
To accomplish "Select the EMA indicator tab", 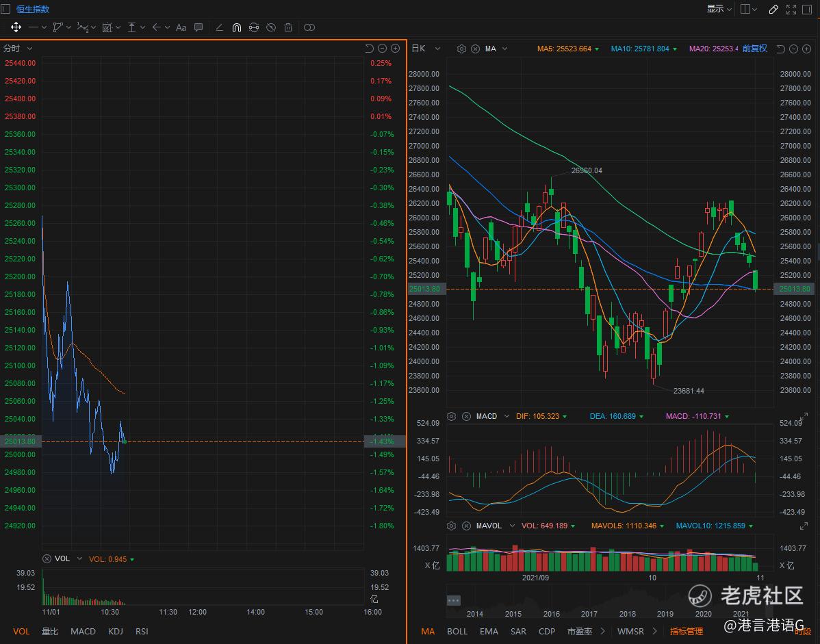I will [489, 631].
